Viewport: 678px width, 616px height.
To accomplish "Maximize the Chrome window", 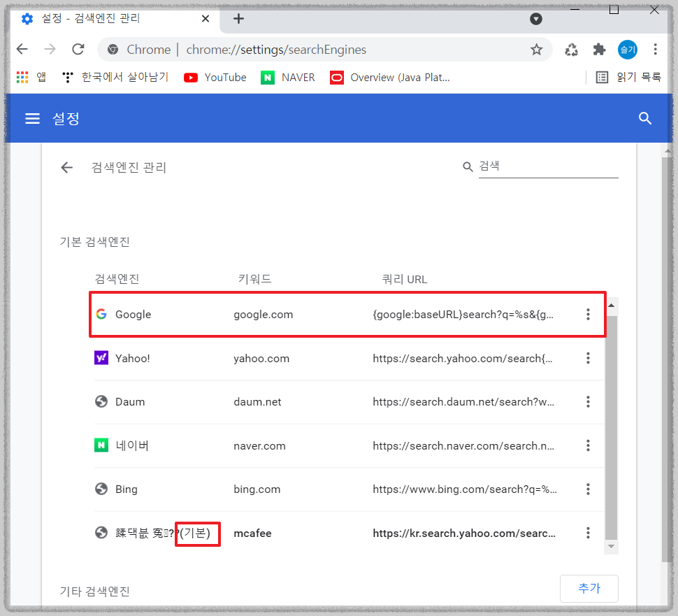I will [614, 10].
